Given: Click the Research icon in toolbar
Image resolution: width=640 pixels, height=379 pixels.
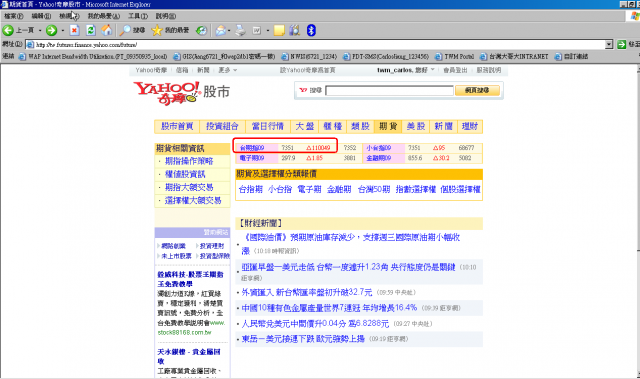Looking at the screenshot, I should click(x=295, y=30).
